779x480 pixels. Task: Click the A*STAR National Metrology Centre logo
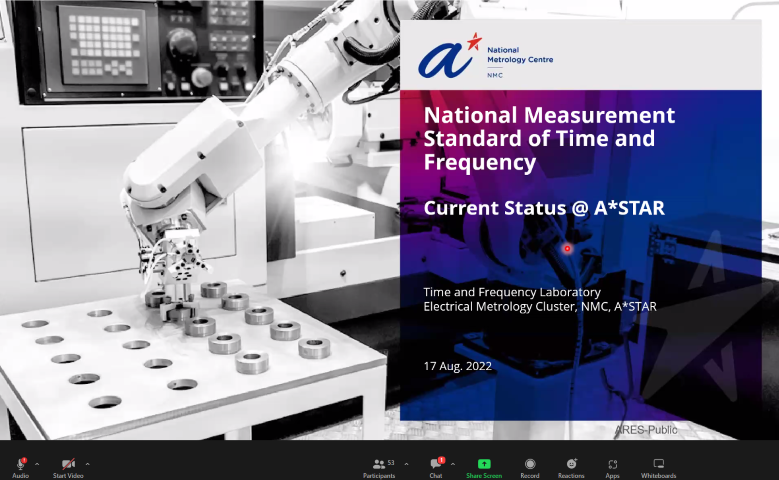tap(485, 59)
